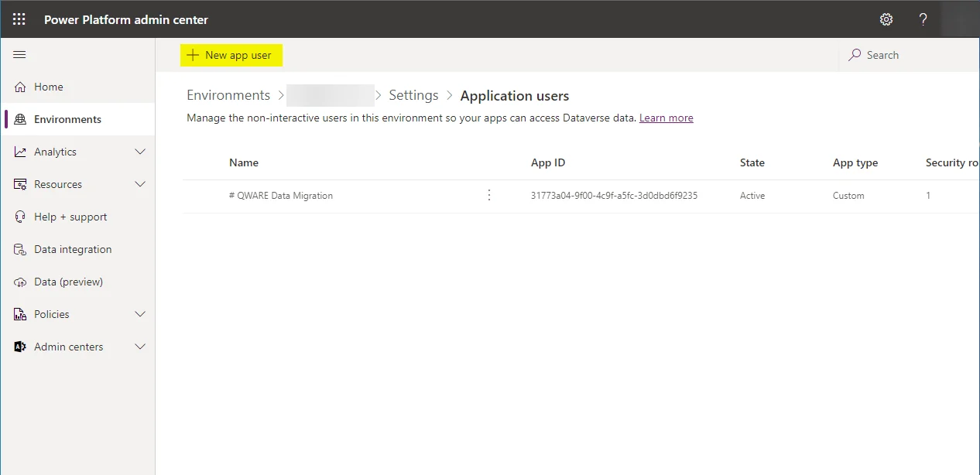Click the Help + support headset icon
Screen dimensions: 980x475
click(x=21, y=217)
